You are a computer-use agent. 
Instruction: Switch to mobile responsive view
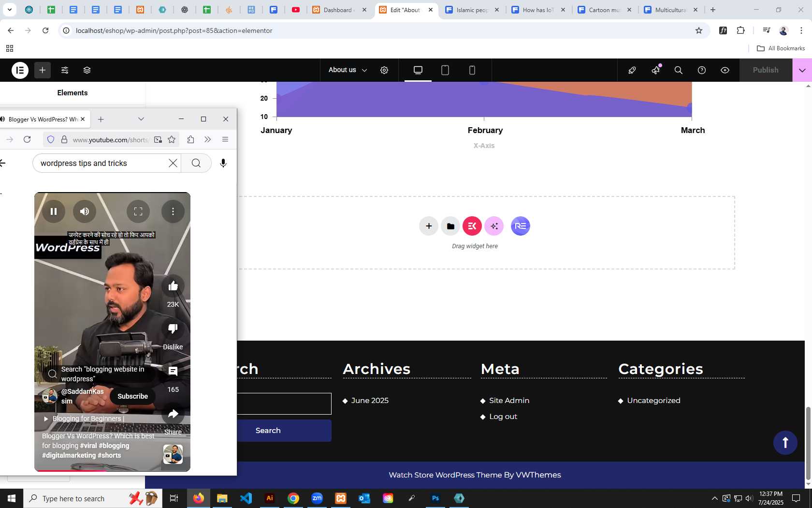pos(472,70)
